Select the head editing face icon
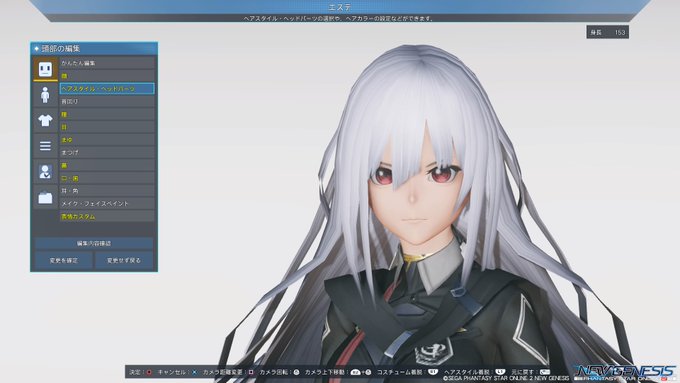 pyautogui.click(x=46, y=69)
